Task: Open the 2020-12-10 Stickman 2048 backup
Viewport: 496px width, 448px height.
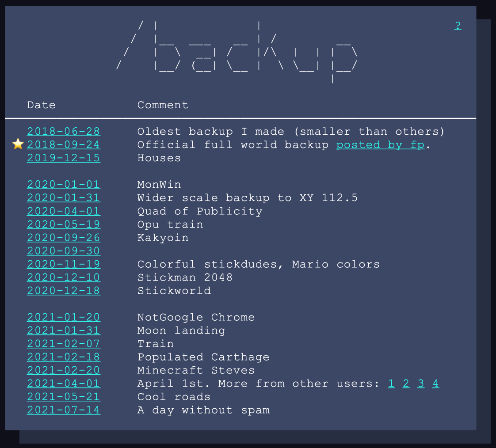Action: pos(63,277)
